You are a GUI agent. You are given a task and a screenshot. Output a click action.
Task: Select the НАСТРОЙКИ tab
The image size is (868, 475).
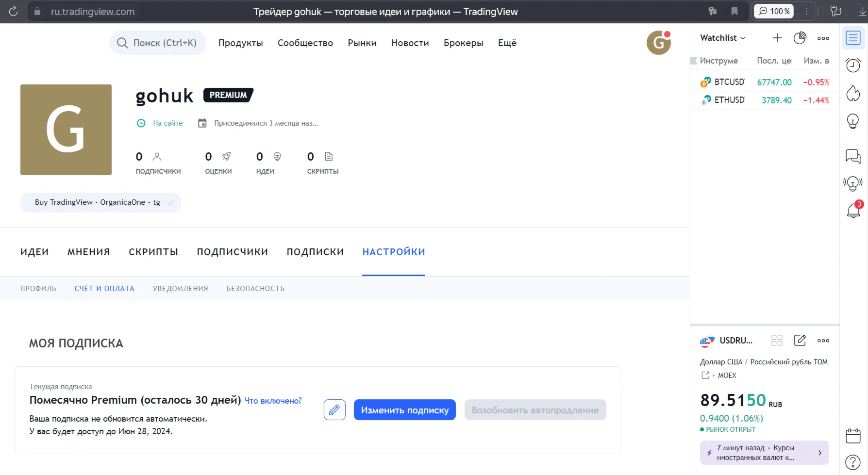[394, 252]
